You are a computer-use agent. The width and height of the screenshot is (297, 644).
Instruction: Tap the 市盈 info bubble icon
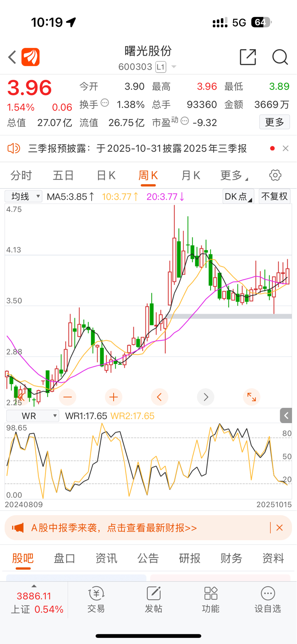pos(185,121)
